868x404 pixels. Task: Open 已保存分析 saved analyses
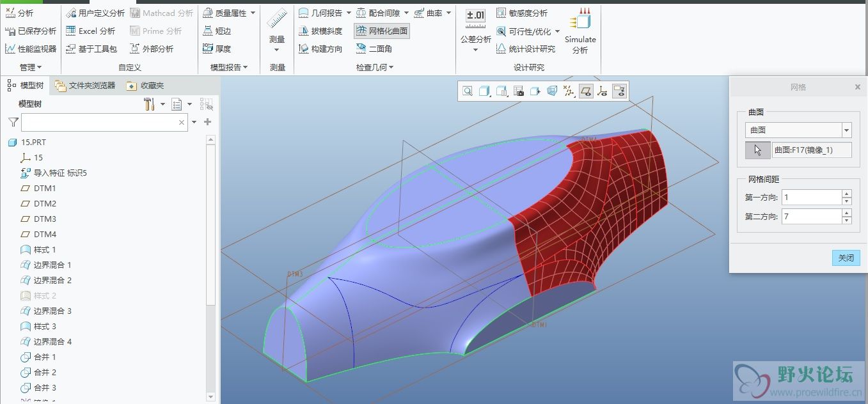30,31
